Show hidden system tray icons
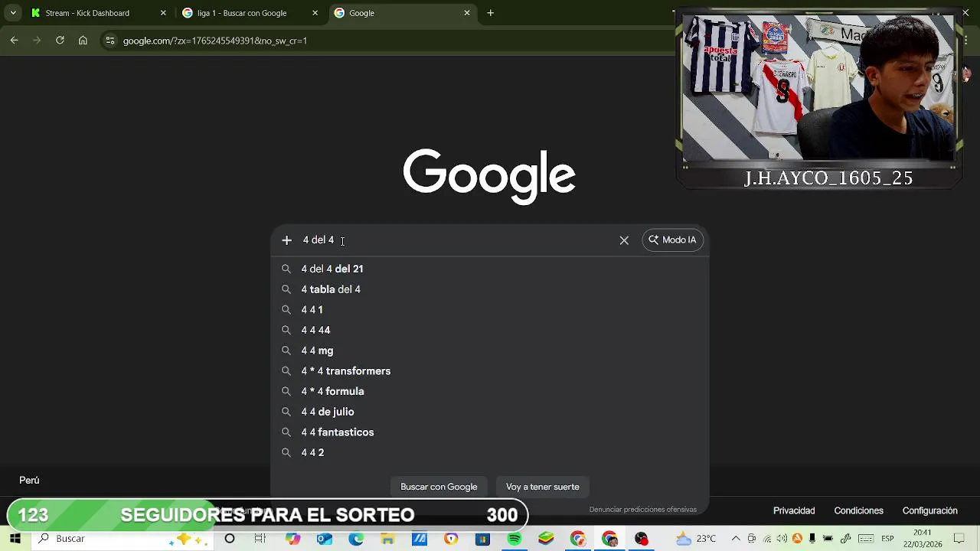The height and width of the screenshot is (551, 980). coord(736,539)
